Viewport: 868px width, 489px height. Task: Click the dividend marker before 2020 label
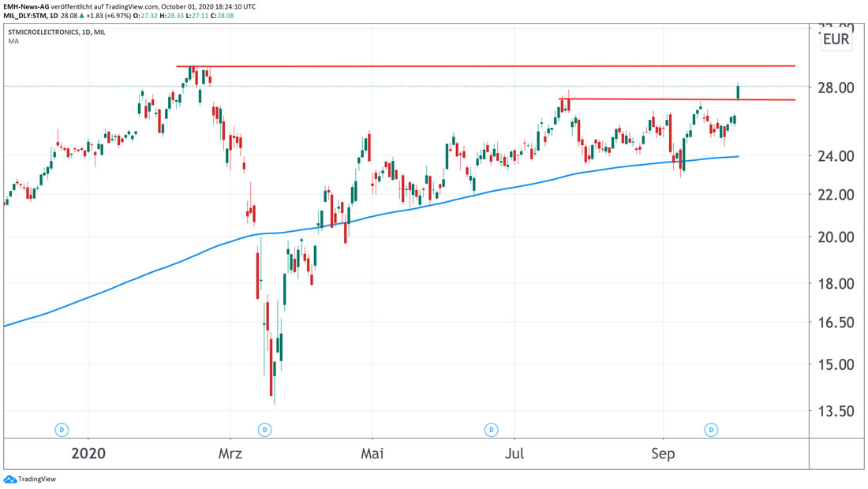click(x=62, y=430)
